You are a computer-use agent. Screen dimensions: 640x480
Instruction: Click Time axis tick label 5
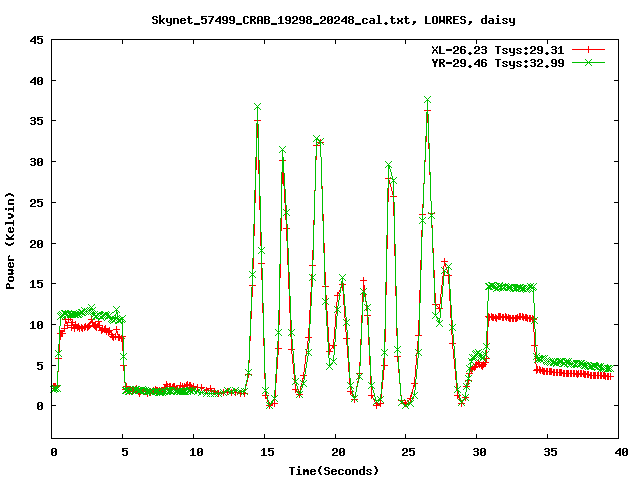pyautogui.click(x=124, y=452)
